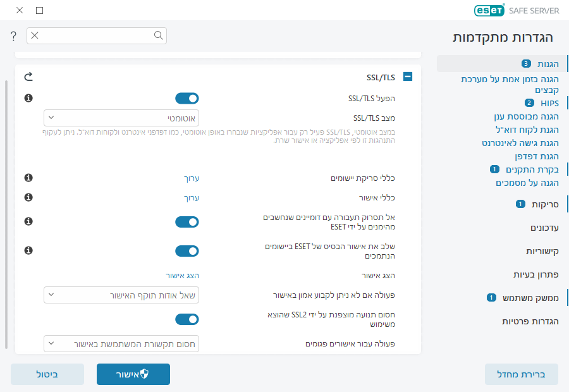Click the revert arrow icon for SSL/TLS section

[x=28, y=77]
